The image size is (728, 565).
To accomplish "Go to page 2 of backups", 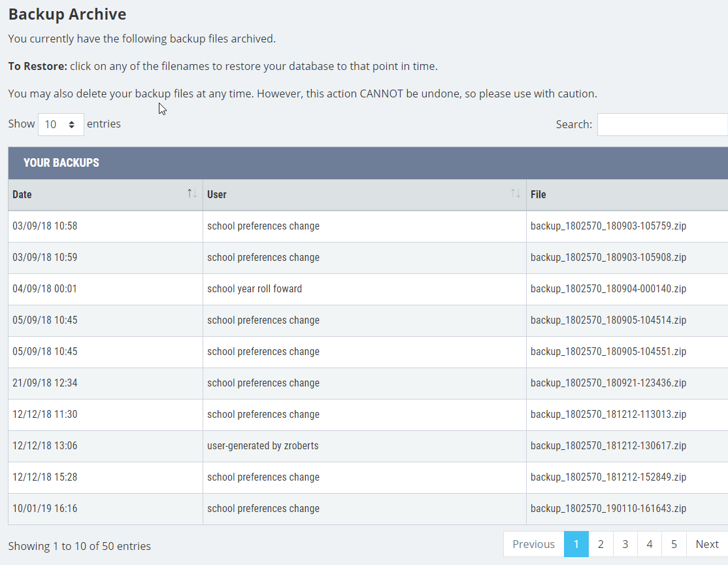I will point(600,543).
